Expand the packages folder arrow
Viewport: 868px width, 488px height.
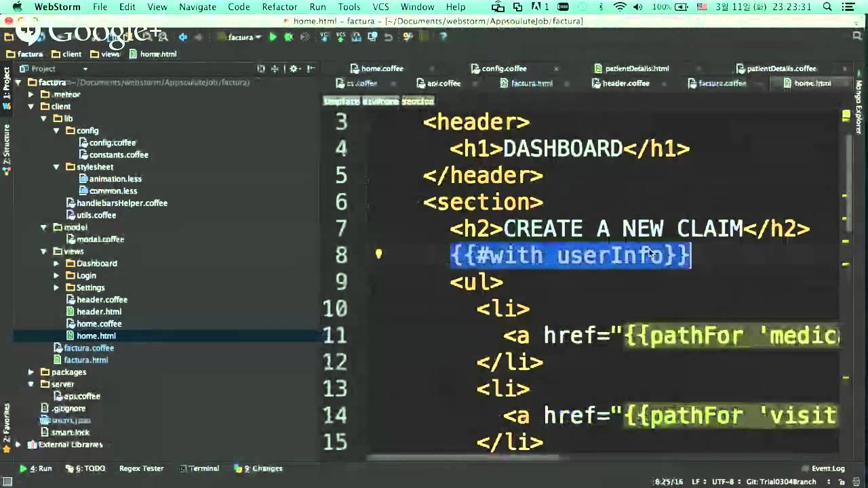point(31,372)
